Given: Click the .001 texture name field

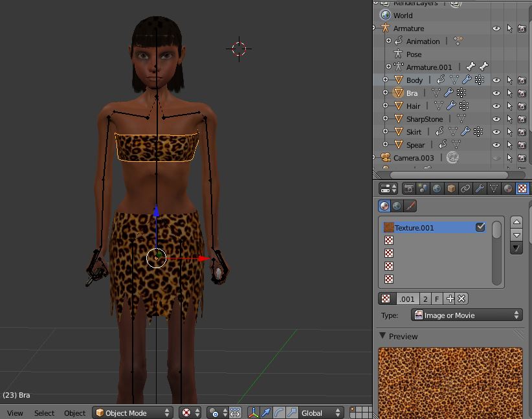Looking at the screenshot, I should pyautogui.click(x=406, y=299).
